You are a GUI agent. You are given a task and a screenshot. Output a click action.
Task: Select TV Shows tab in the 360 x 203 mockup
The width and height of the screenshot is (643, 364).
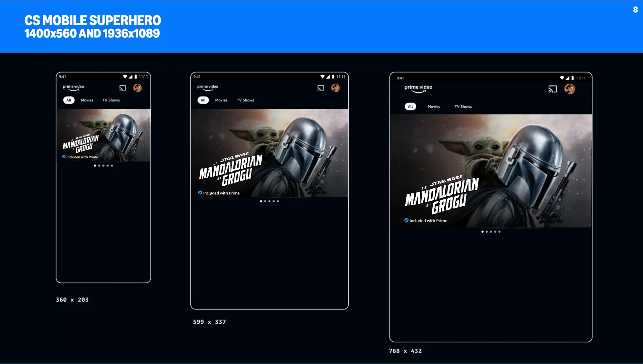(x=111, y=100)
